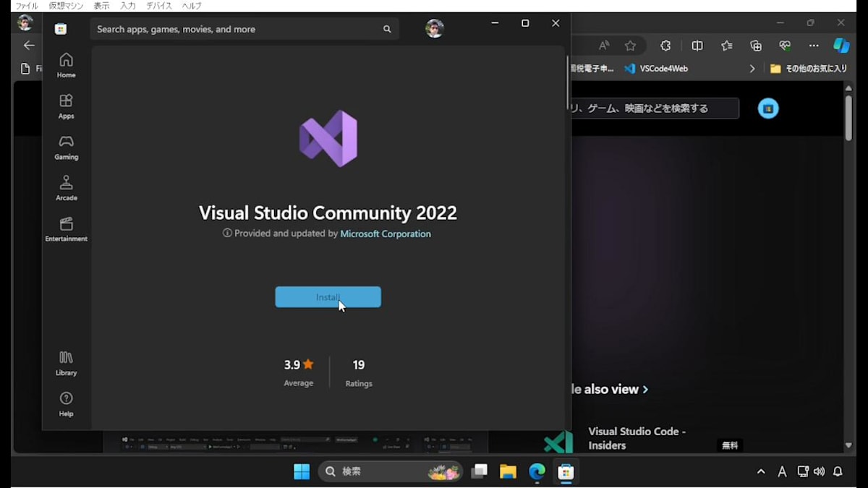Image resolution: width=868 pixels, height=488 pixels.
Task: Open Edge Extensions puzzle icon
Action: 665,46
